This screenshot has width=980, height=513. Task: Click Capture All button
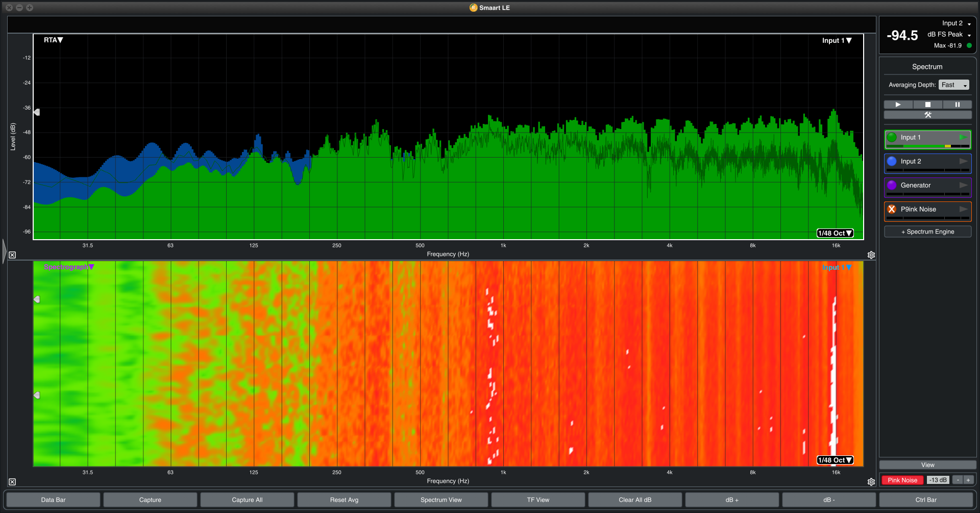click(247, 500)
